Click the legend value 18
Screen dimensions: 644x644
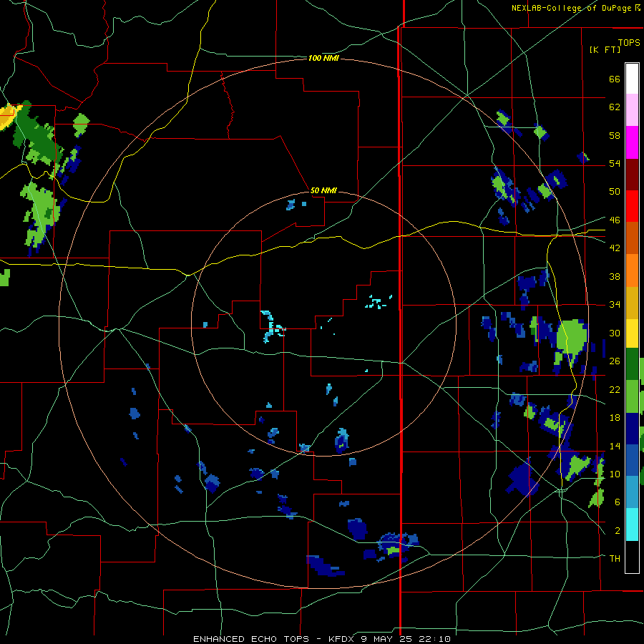(x=615, y=417)
